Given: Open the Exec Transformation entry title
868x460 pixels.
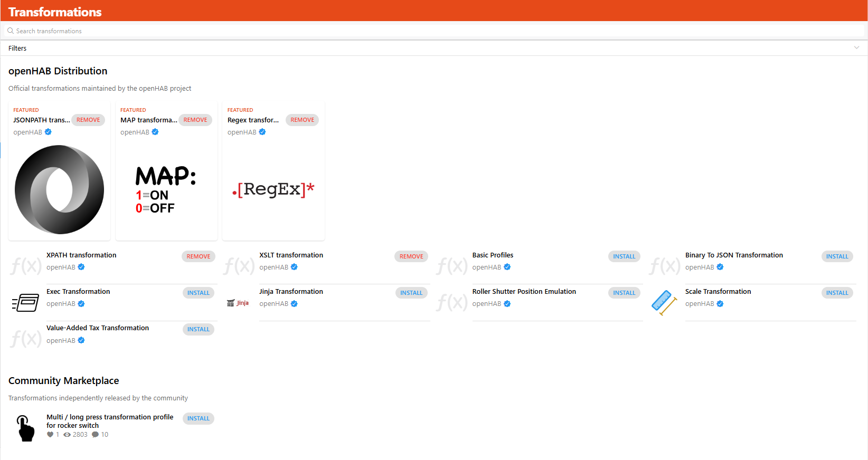Looking at the screenshot, I should tap(78, 291).
